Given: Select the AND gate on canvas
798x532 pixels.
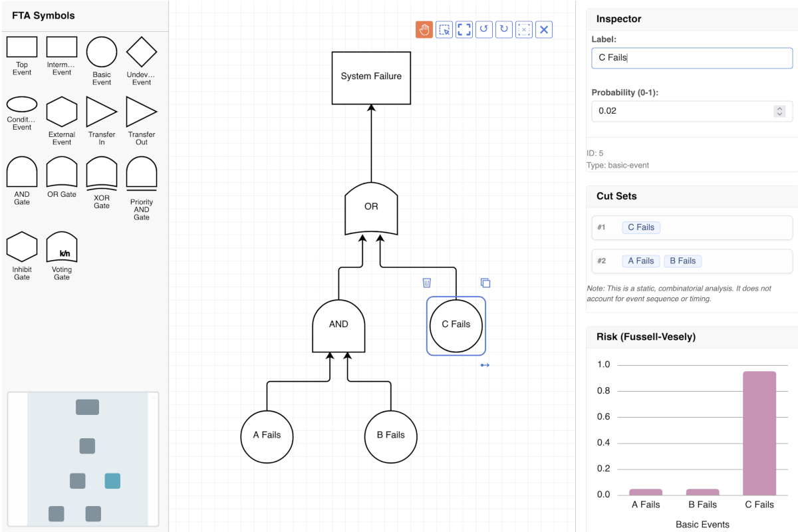Looking at the screenshot, I should tap(338, 326).
